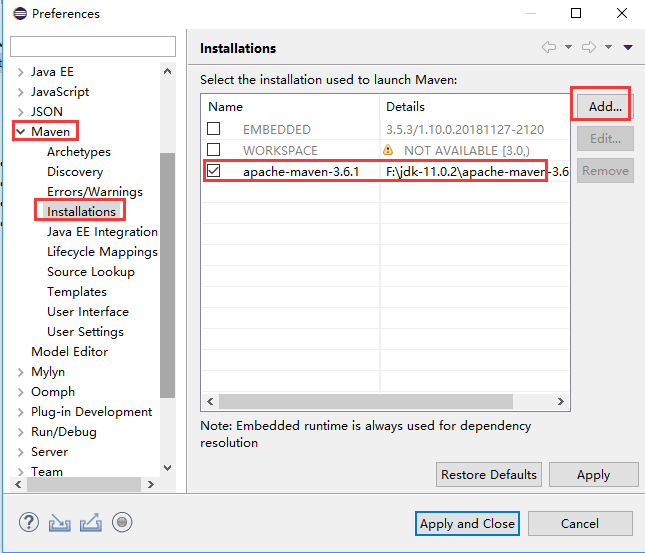Click the back navigation arrow
645x553 pixels.
(549, 47)
